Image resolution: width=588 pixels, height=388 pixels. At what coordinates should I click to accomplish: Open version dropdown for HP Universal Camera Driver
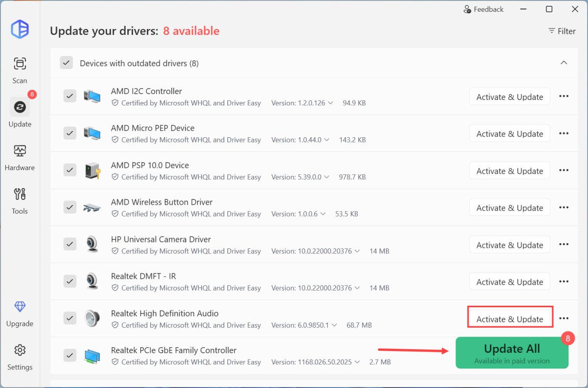(357, 251)
